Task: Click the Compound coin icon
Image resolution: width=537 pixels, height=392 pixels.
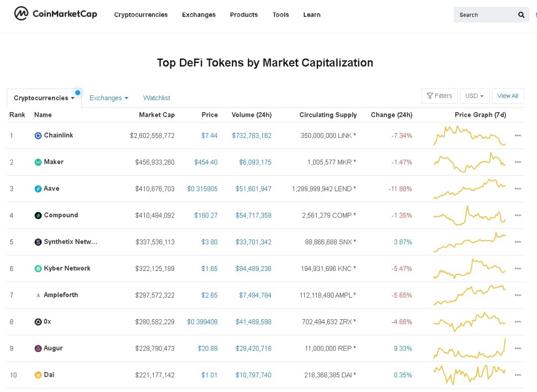Action: tap(38, 215)
